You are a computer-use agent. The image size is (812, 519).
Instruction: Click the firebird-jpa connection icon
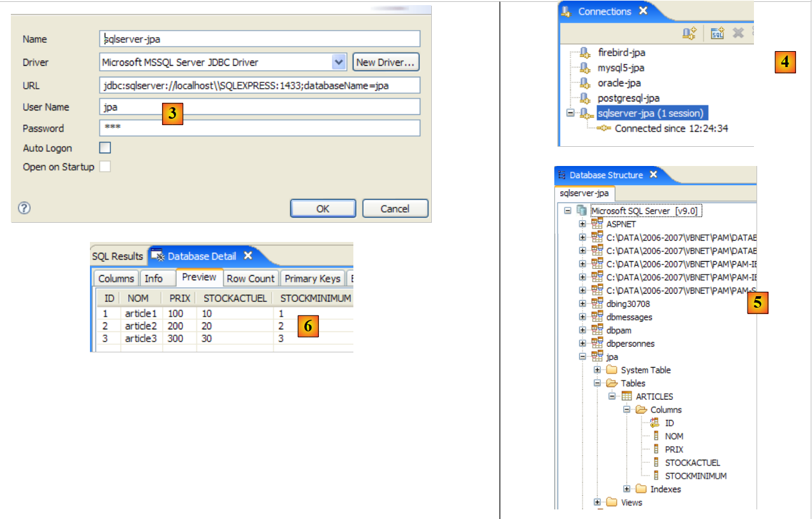coord(585,53)
